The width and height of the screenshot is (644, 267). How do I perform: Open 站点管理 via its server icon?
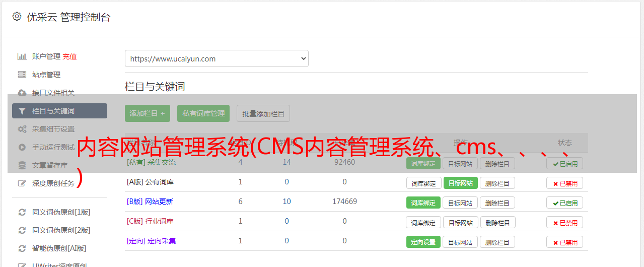coord(22,75)
